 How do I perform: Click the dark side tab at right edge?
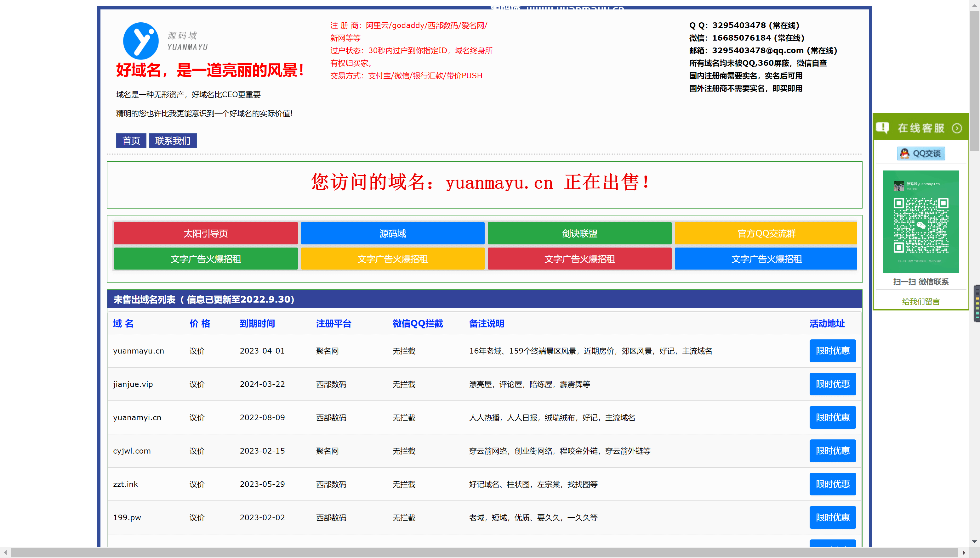977,303
